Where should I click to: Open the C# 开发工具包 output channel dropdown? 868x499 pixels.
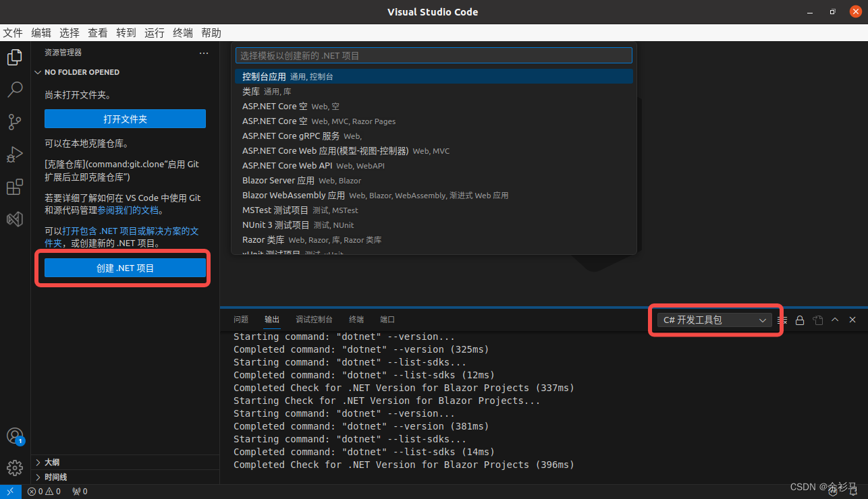(x=715, y=320)
